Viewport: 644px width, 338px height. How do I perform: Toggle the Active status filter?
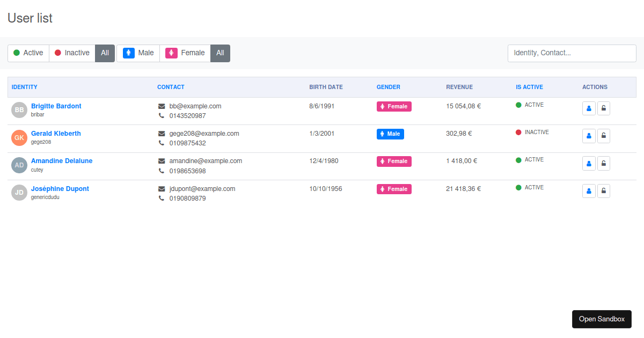click(x=28, y=53)
